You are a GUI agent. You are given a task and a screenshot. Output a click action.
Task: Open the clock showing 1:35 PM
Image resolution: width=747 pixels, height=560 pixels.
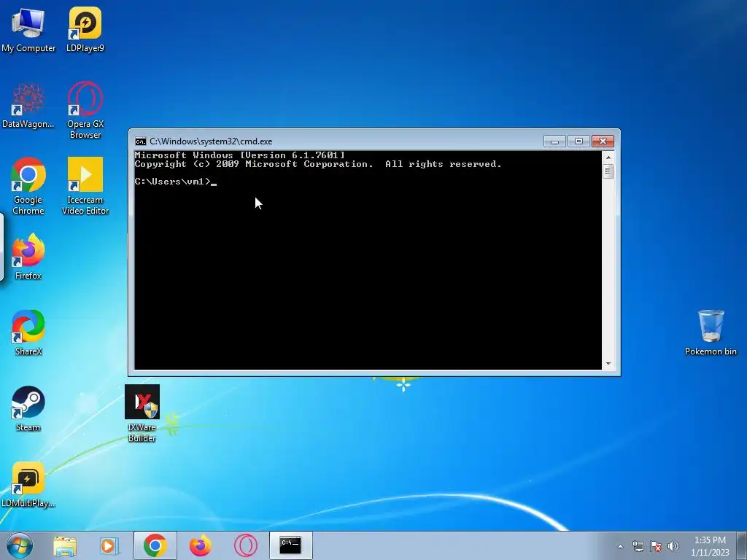tap(710, 546)
